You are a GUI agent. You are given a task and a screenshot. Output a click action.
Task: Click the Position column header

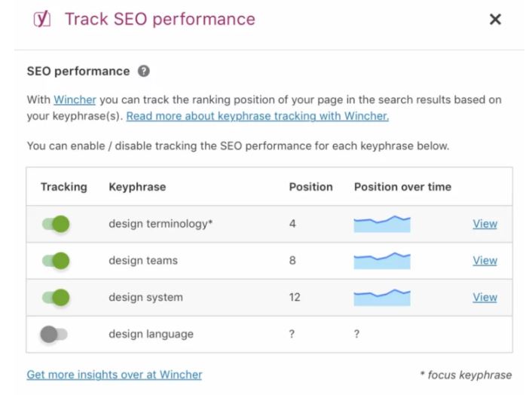coord(310,187)
